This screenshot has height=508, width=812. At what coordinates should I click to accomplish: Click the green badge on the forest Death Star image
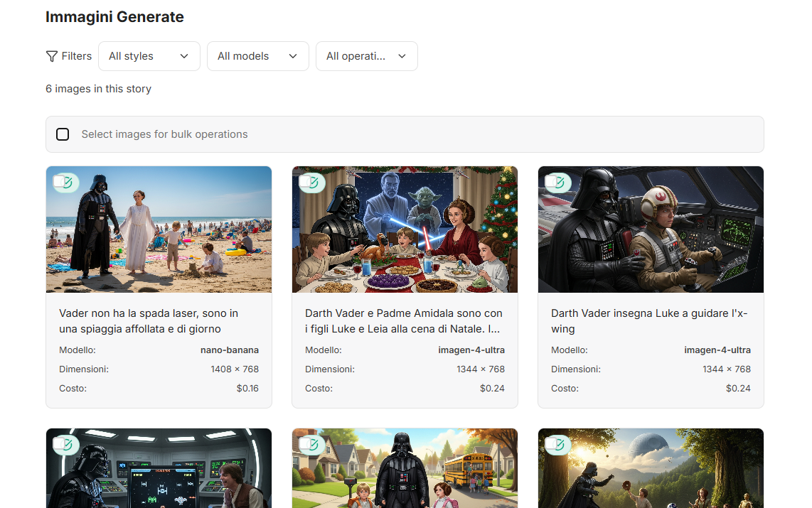pos(560,445)
